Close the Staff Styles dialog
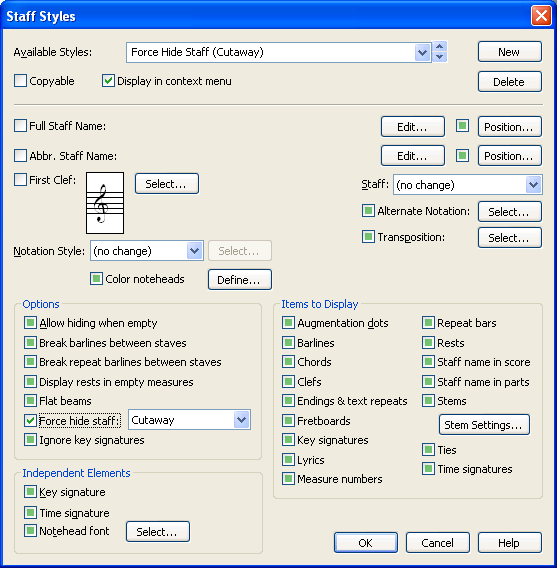Screen dimensions: 557x568 coord(541,16)
